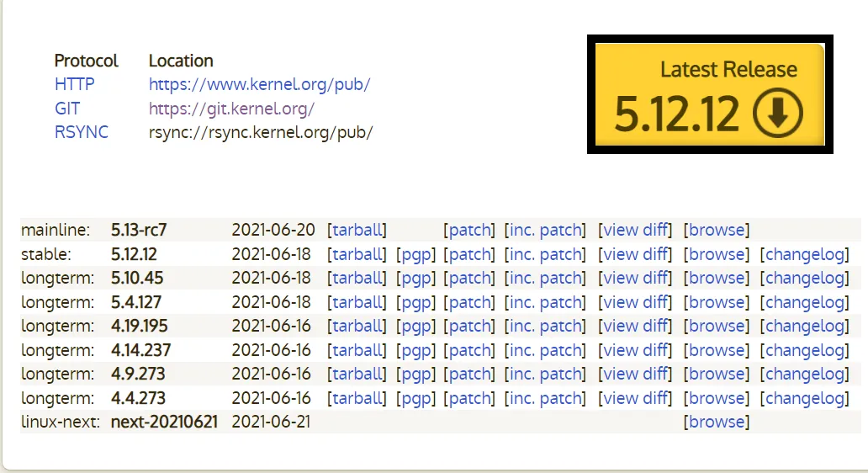This screenshot has width=868, height=473.
Task: Open inc. patch for longterm 4.19.195
Action: pyautogui.click(x=545, y=327)
